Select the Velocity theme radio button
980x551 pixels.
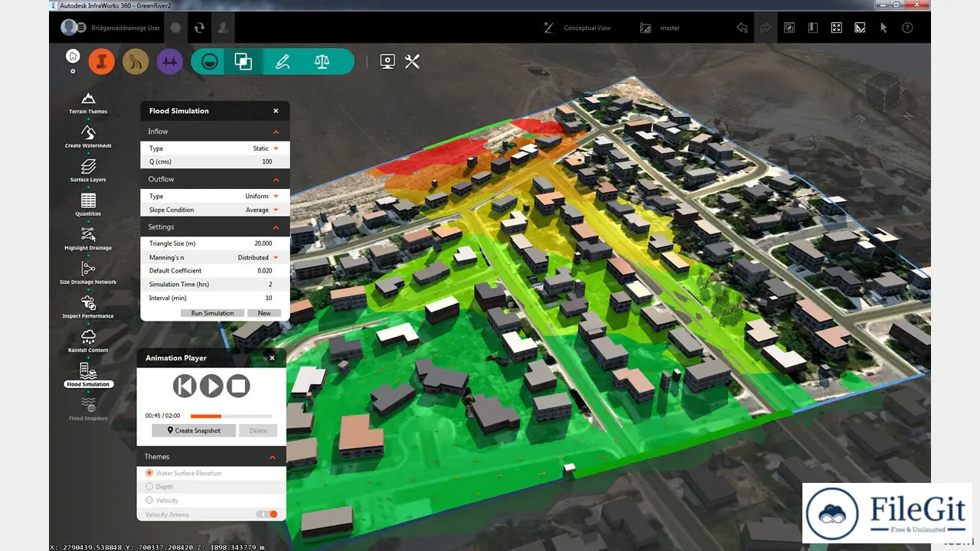tap(149, 500)
